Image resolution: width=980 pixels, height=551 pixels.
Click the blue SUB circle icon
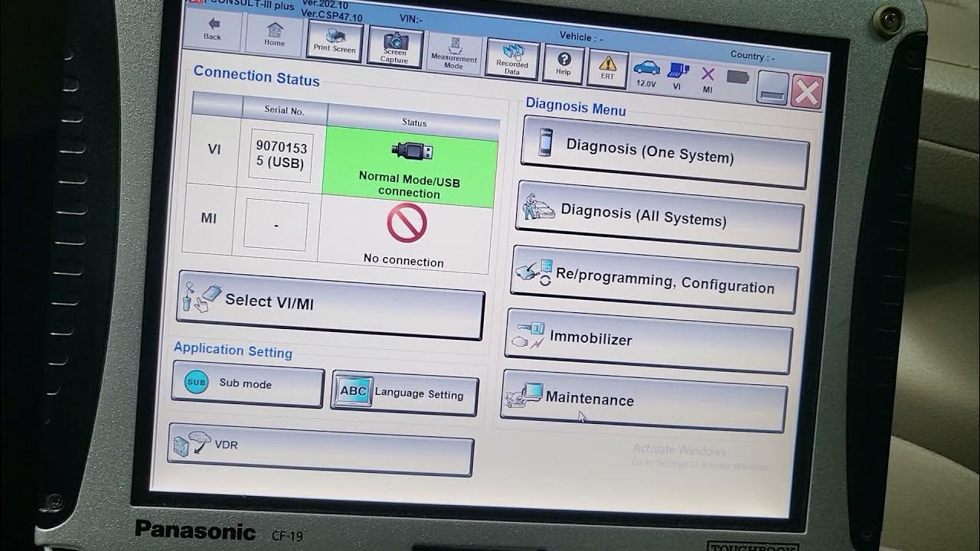[196, 381]
